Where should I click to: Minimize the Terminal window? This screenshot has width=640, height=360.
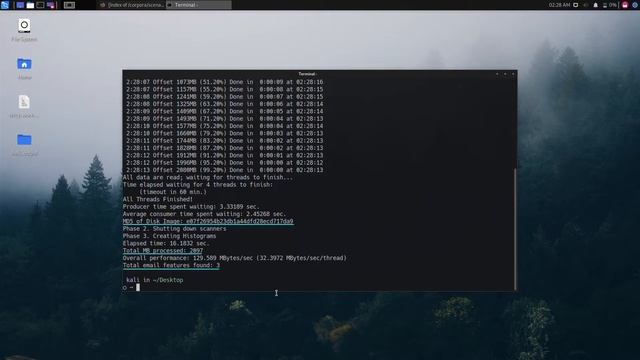[x=497, y=74]
